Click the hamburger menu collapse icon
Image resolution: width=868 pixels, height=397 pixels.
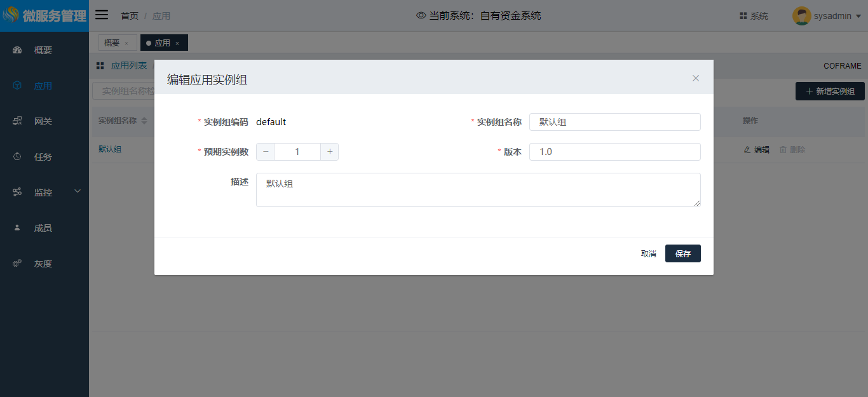coord(102,15)
